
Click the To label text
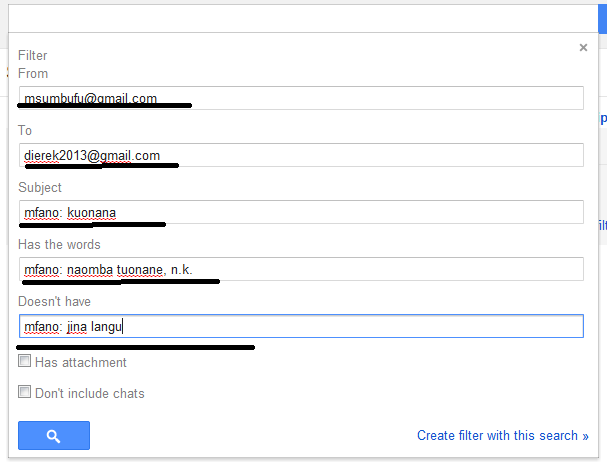point(26,130)
